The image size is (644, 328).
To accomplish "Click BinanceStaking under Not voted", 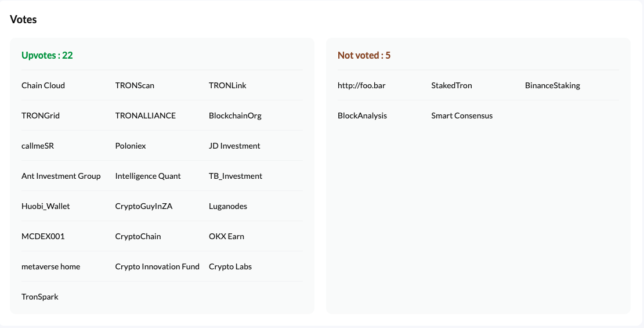I will [x=552, y=85].
